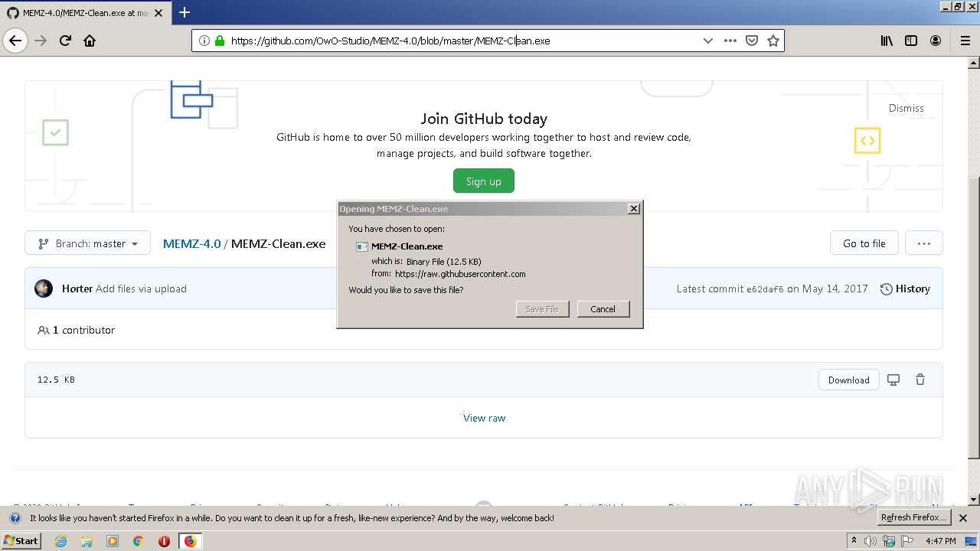Click the 1 contributor text
This screenshot has width=980, height=551.
click(83, 330)
